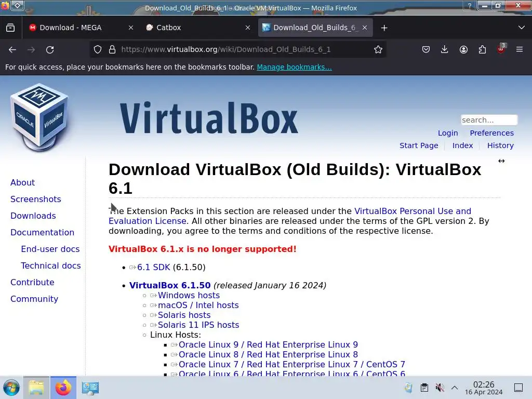Open the Index page link
532x399 pixels.
pyautogui.click(x=462, y=145)
